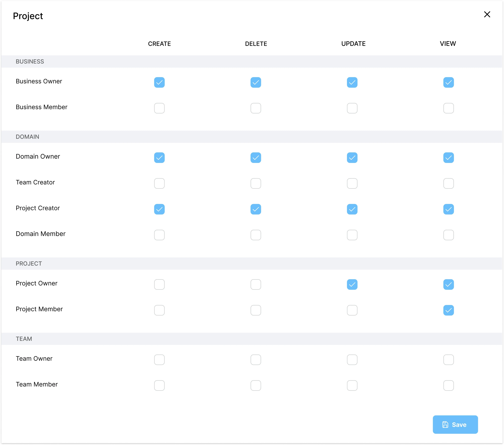Enable UPDATE for Domain Member
This screenshot has width=504, height=445.
[x=352, y=235]
